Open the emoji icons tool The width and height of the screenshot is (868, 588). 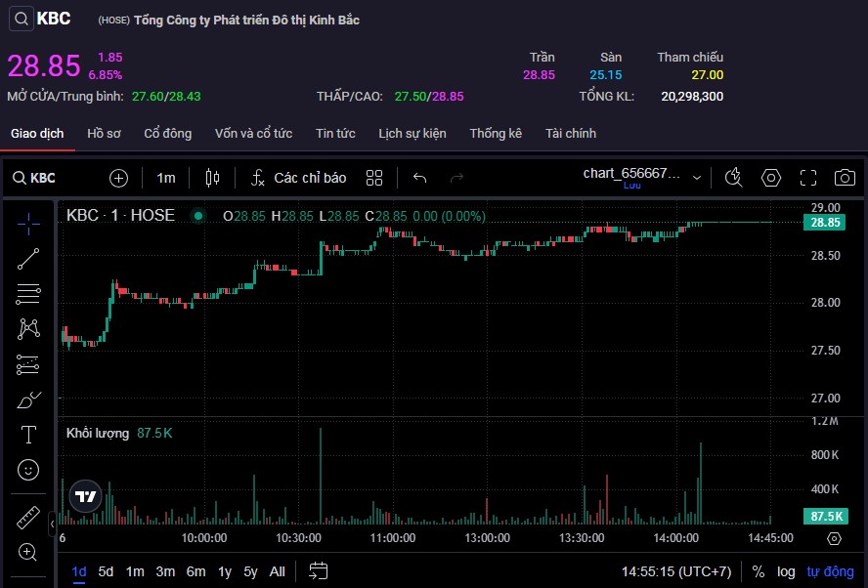pyautogui.click(x=28, y=470)
